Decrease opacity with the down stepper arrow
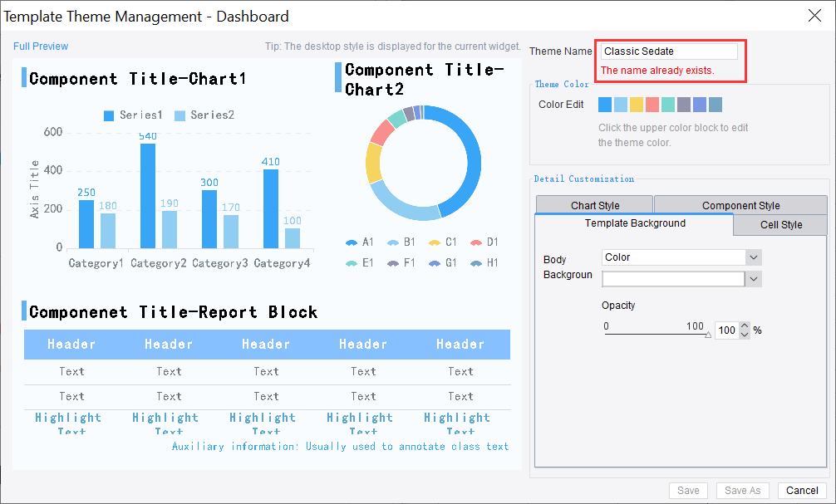The width and height of the screenshot is (836, 504). tap(745, 335)
